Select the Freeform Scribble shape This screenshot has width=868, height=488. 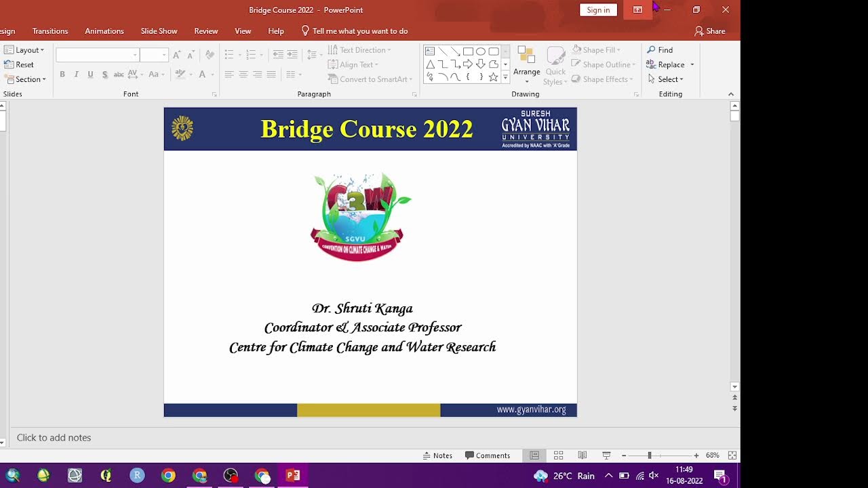(430, 77)
